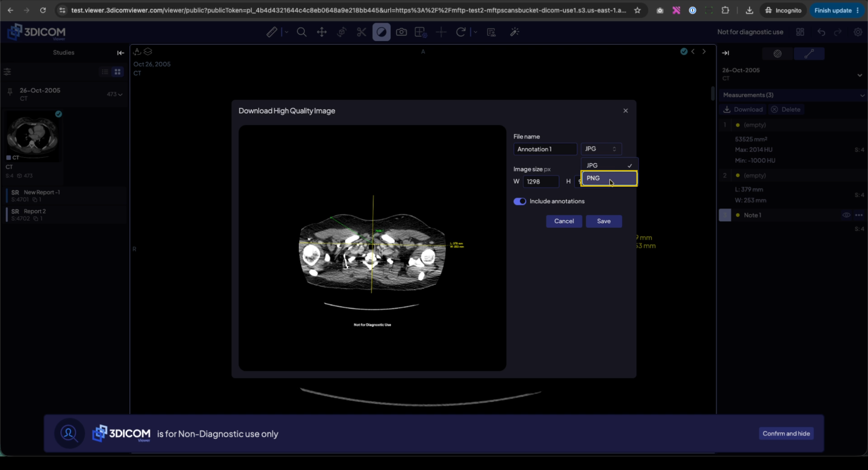Select the magic wand tool

pos(514,32)
